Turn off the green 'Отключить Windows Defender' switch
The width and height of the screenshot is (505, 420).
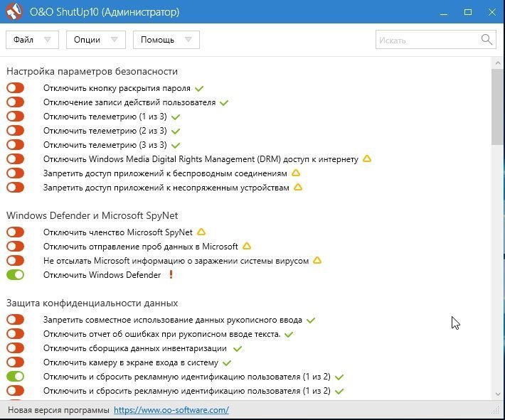15,274
